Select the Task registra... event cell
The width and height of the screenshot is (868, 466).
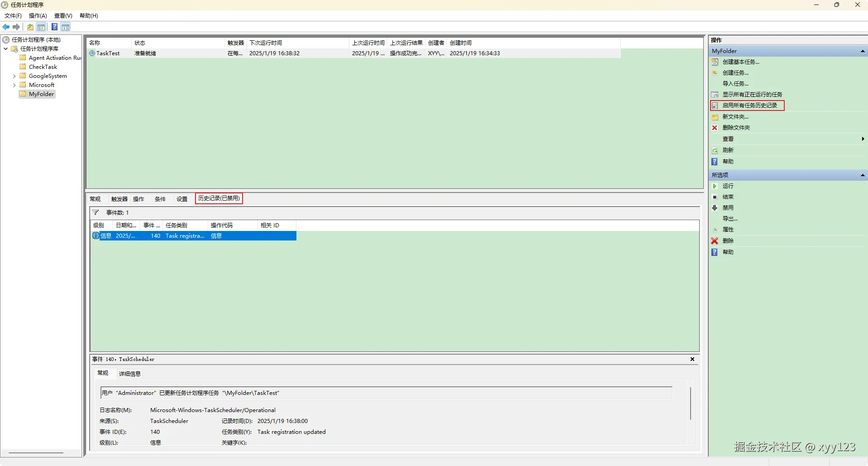click(x=185, y=236)
